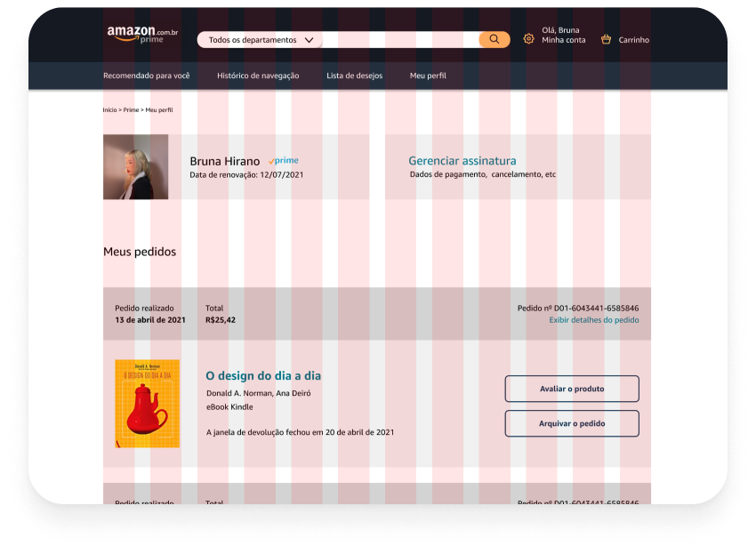Click Meu perfil in the breadcrumb
756x554 pixels.
coord(159,110)
